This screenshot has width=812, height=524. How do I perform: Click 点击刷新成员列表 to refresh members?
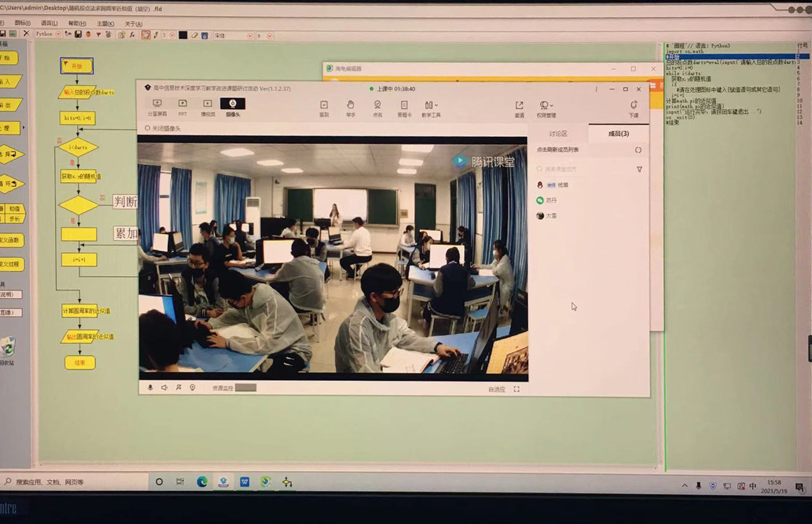(x=558, y=149)
